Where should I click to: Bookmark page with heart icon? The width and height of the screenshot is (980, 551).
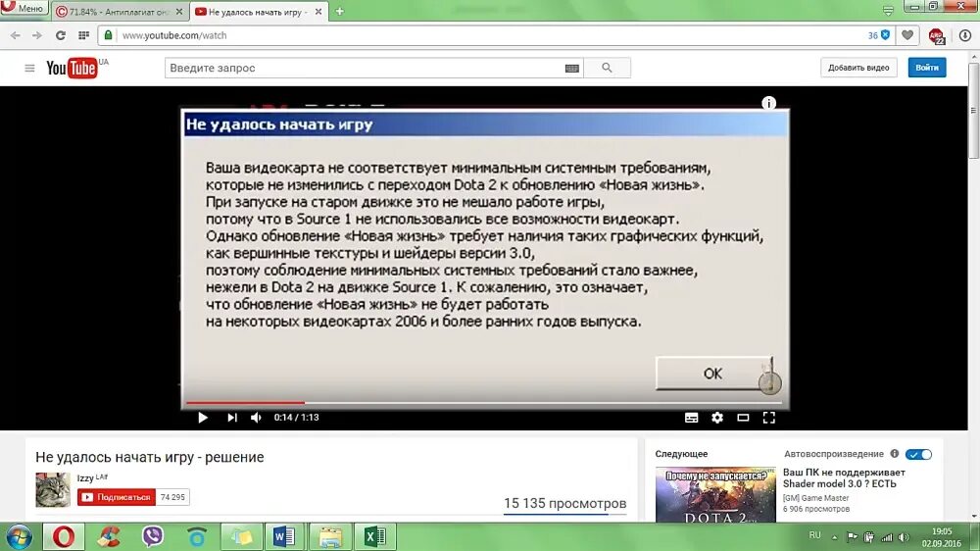click(907, 35)
